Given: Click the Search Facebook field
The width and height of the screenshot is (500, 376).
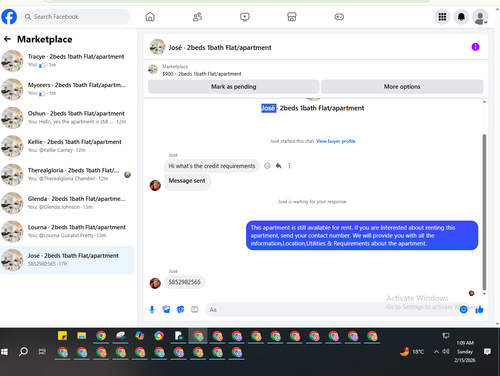Looking at the screenshot, I should pos(76,17).
